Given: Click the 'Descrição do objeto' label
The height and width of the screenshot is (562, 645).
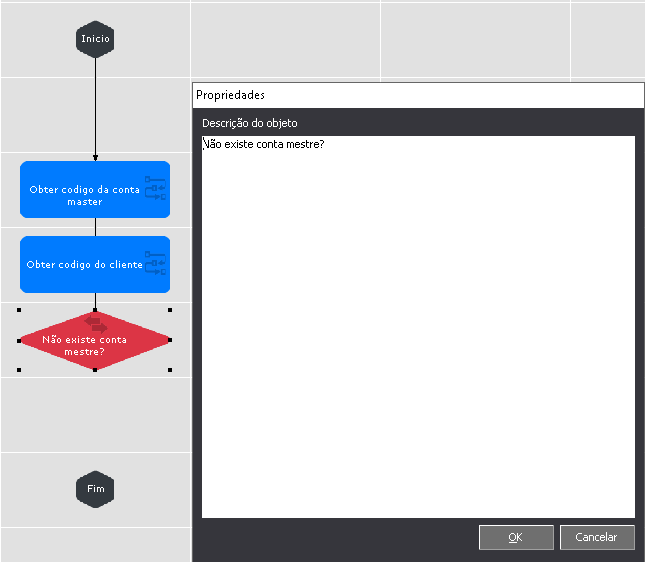Looking at the screenshot, I should pos(249,123).
